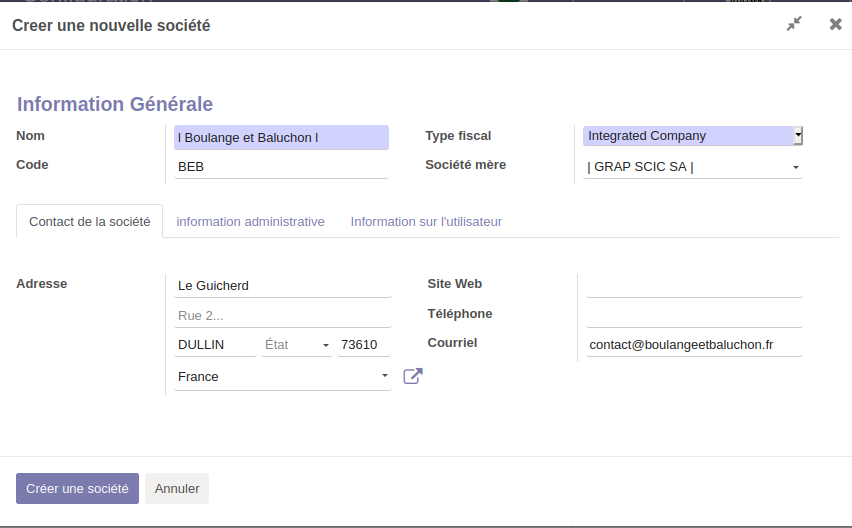
Task: Open the Information sur l'utilisateur tab
Action: click(426, 222)
